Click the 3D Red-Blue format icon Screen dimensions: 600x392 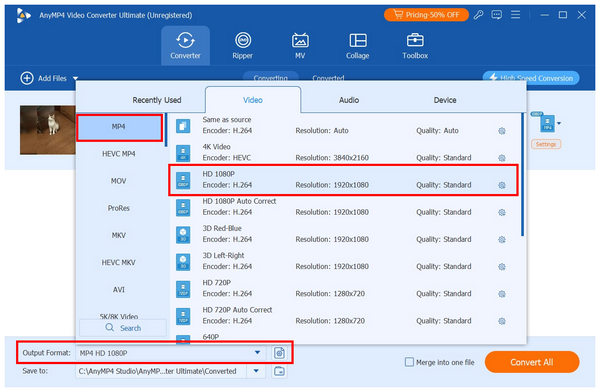pos(183,234)
